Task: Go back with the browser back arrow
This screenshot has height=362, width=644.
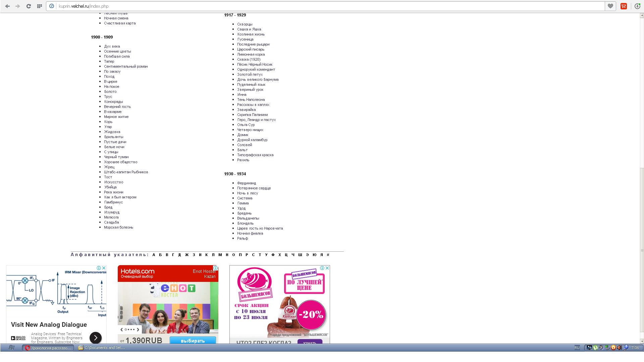Action: tap(7, 6)
